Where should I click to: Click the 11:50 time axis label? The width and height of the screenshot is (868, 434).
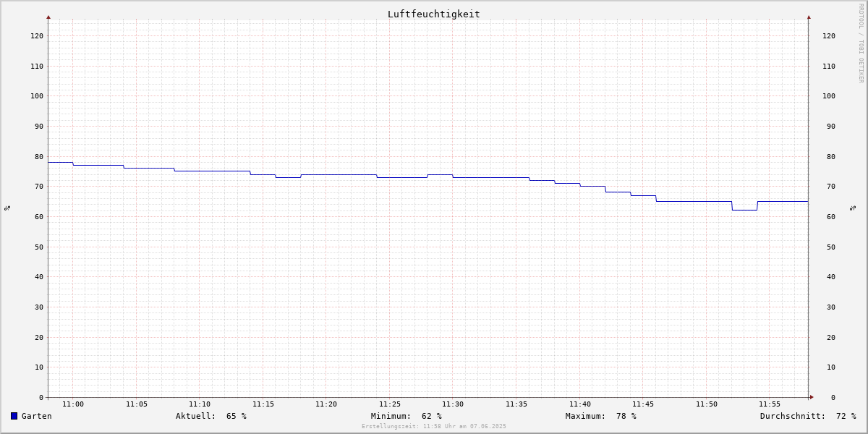707,404
